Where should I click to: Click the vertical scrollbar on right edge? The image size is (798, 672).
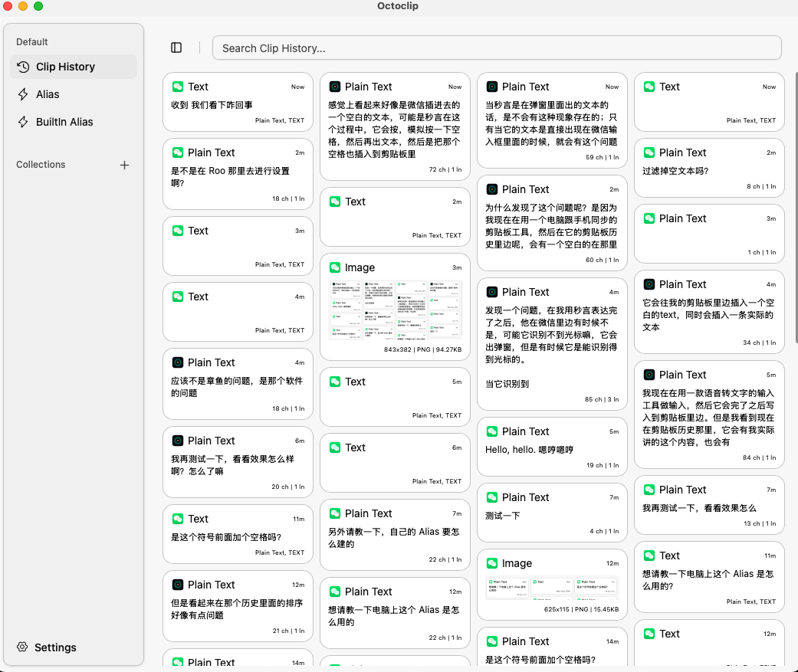click(794, 230)
